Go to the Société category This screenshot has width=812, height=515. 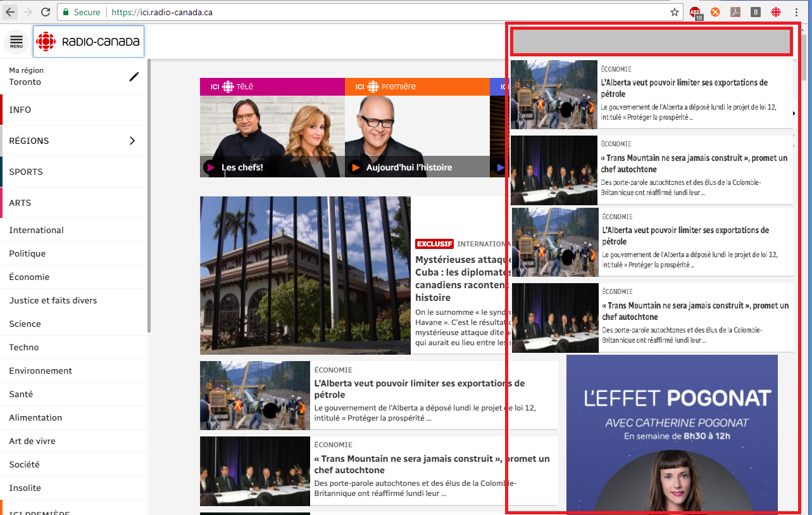[x=24, y=464]
